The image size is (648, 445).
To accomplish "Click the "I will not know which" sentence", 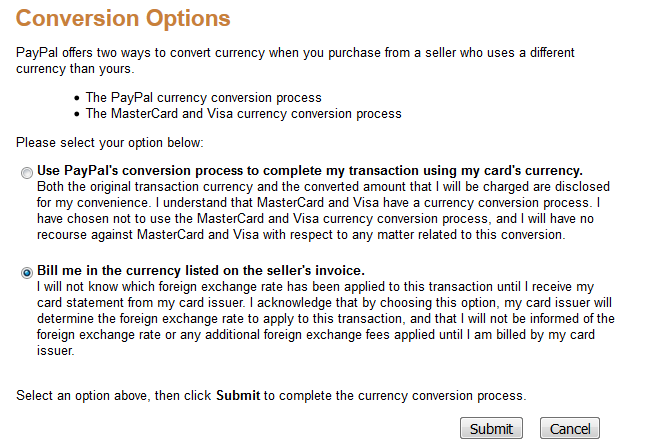I will pyautogui.click(x=250, y=287).
